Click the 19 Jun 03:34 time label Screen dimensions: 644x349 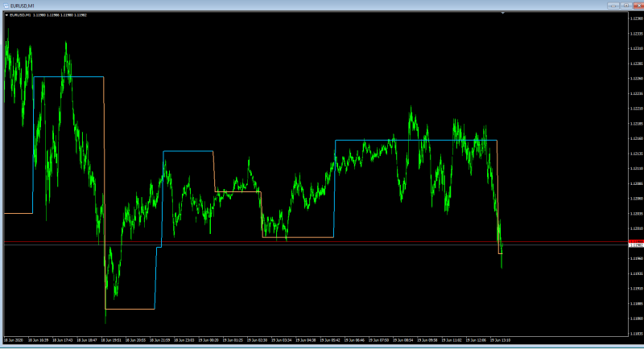pyautogui.click(x=281, y=340)
